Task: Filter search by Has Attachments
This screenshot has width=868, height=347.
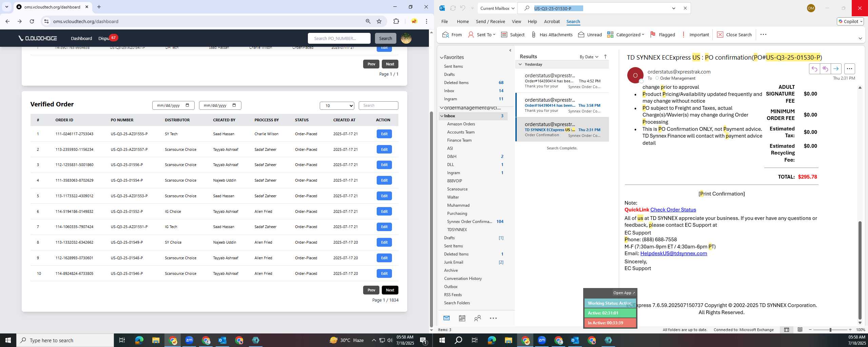Action: coord(552,35)
